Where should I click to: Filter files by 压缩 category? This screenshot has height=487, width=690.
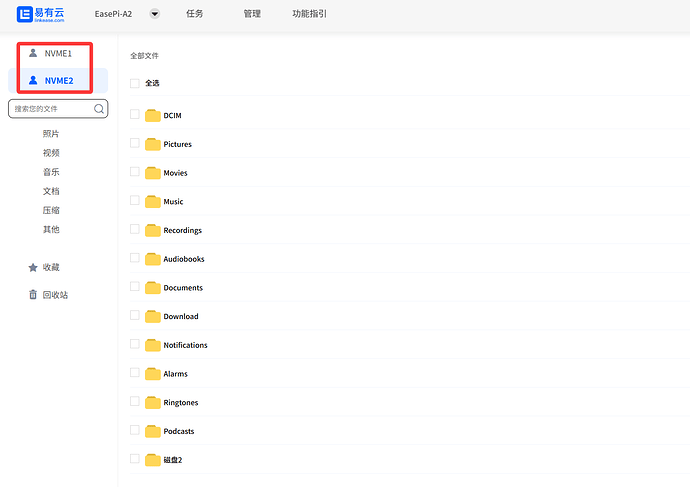(x=51, y=210)
